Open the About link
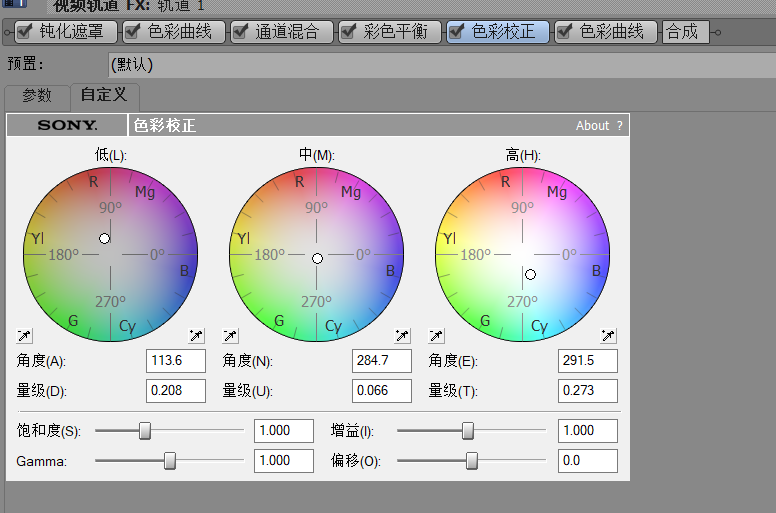 coord(592,126)
